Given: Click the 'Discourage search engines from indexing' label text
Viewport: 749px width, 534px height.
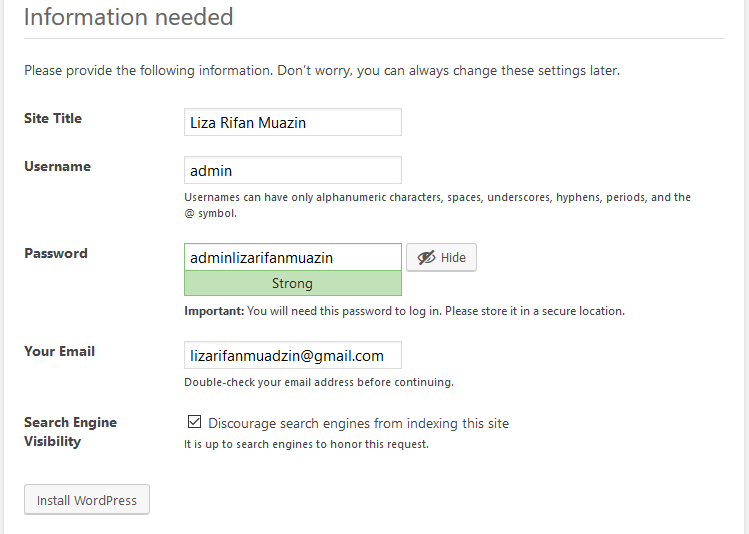Looking at the screenshot, I should 358,423.
